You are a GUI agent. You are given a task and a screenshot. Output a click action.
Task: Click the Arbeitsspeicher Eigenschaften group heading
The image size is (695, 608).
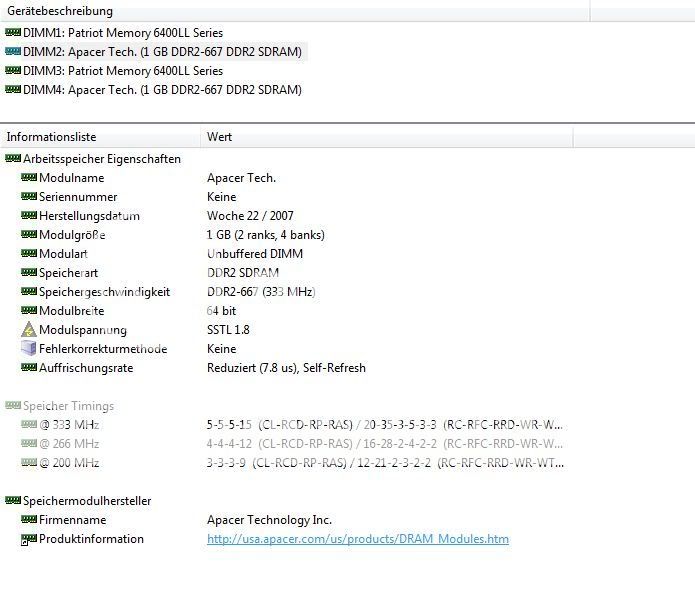(102, 159)
